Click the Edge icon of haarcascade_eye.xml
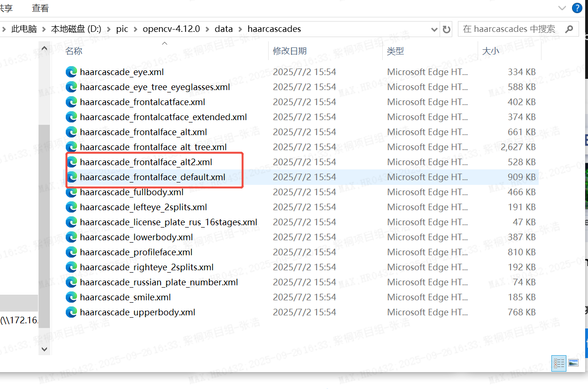 click(71, 72)
